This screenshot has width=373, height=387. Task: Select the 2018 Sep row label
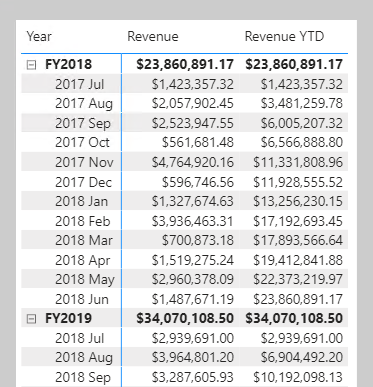(x=83, y=378)
